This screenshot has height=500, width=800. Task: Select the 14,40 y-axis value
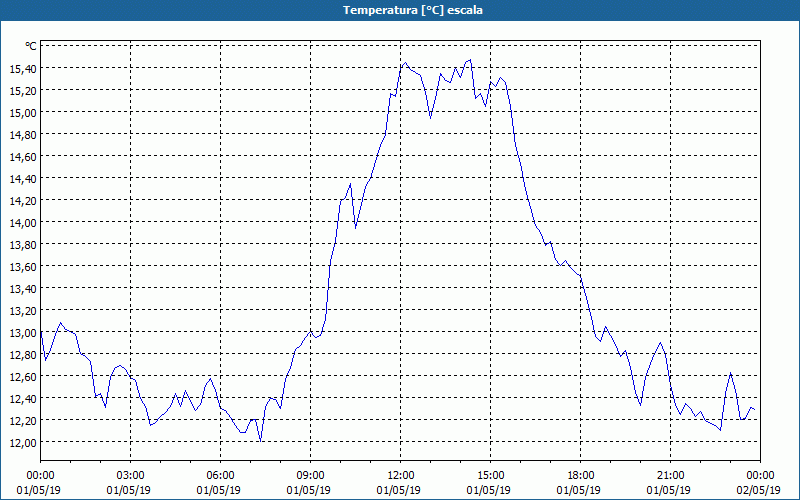[x=23, y=179]
